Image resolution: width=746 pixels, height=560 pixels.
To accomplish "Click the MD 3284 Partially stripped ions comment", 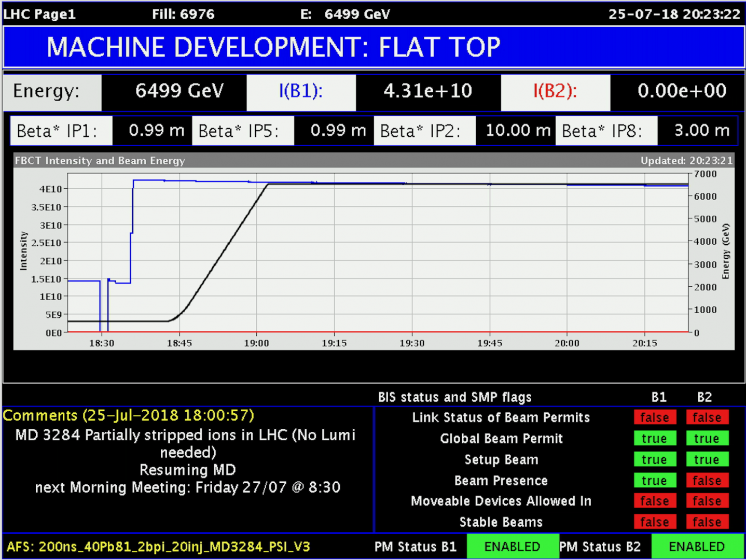I will 186,443.
